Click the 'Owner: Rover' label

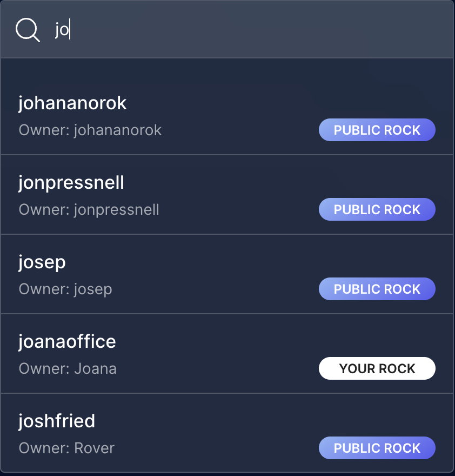66,448
